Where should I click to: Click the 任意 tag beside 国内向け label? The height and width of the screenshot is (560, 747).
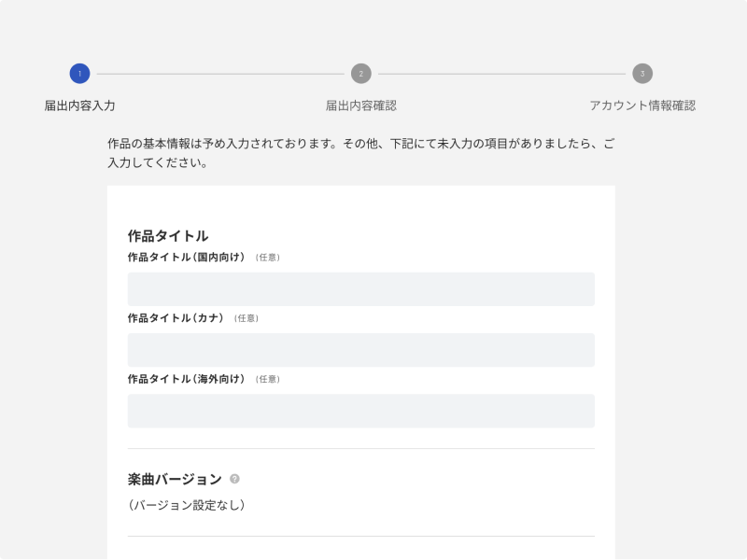click(267, 258)
